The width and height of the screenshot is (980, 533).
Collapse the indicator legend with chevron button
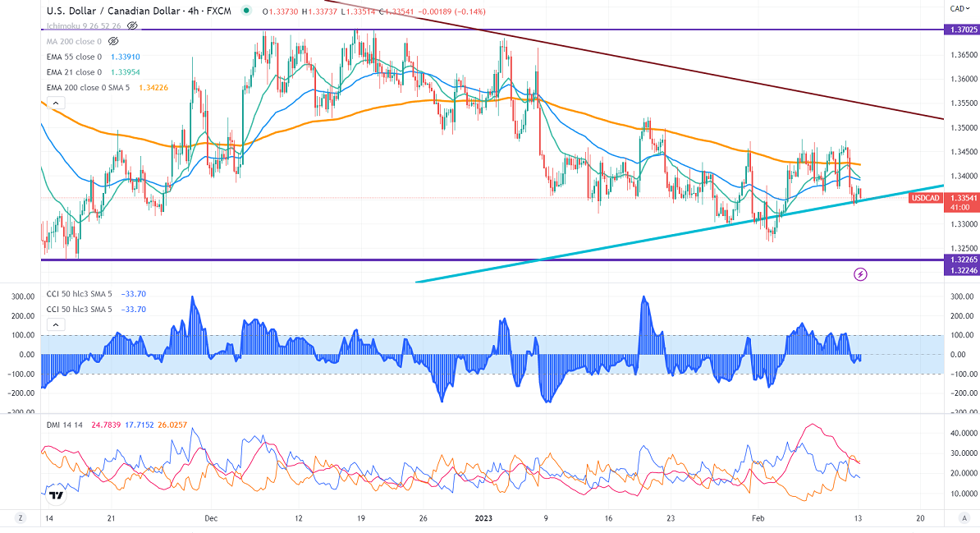click(x=55, y=103)
